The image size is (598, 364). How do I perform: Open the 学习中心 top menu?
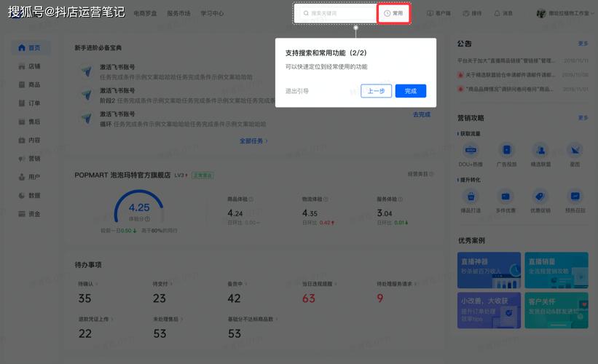click(212, 13)
